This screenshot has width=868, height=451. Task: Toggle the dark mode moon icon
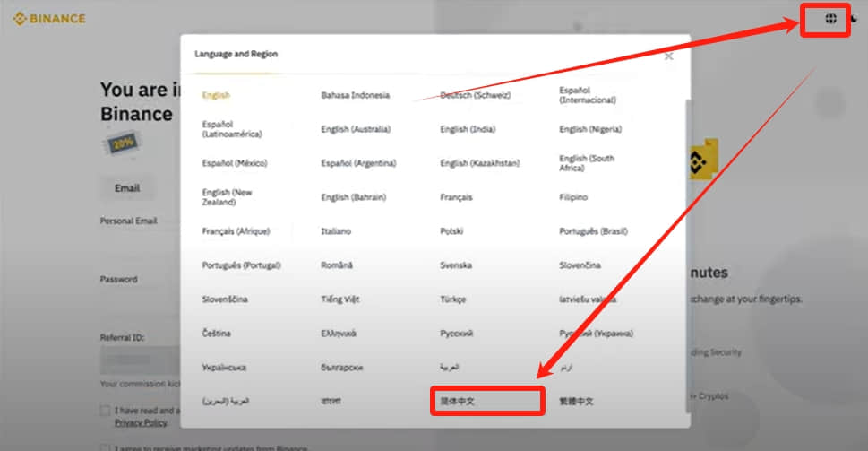pyautogui.click(x=854, y=19)
